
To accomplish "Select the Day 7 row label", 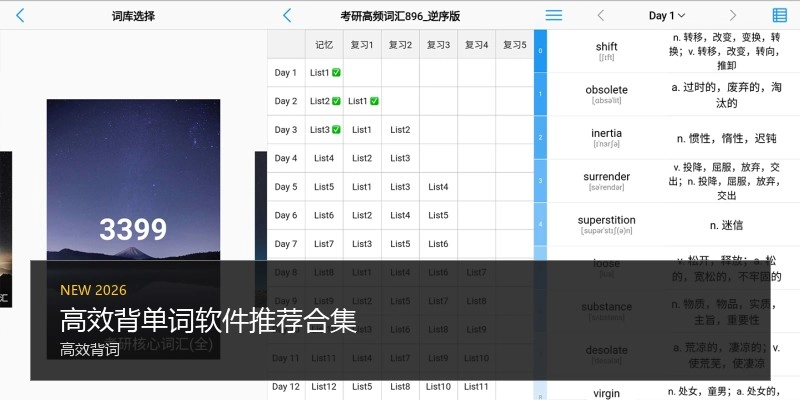I will coord(286,244).
